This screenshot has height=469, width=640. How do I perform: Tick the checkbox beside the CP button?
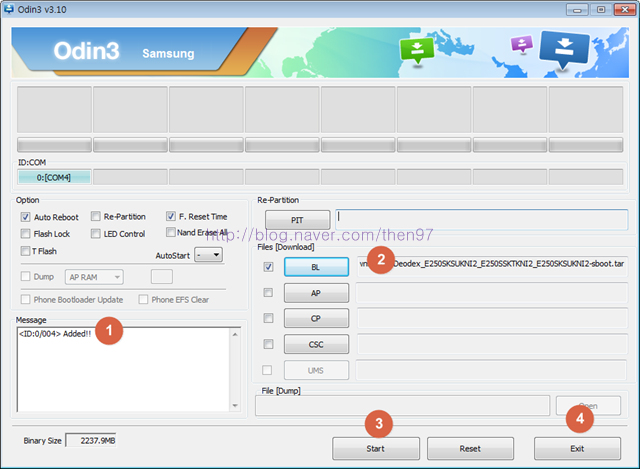click(x=268, y=318)
